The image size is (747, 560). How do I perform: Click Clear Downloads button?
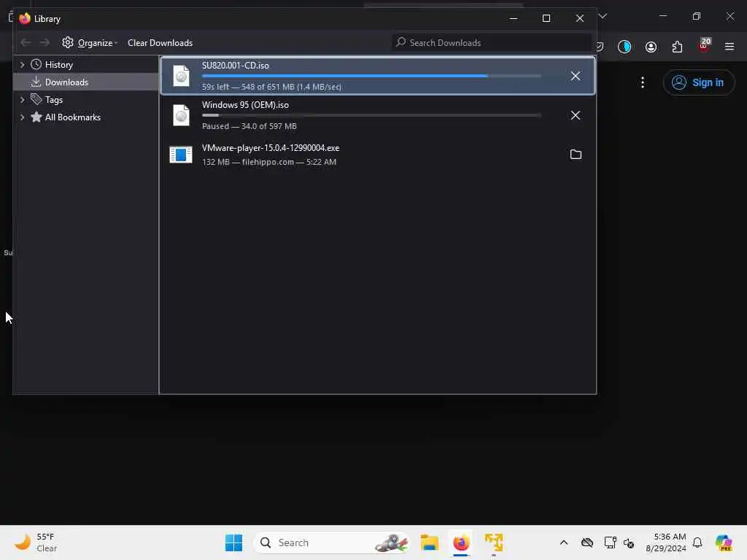160,43
